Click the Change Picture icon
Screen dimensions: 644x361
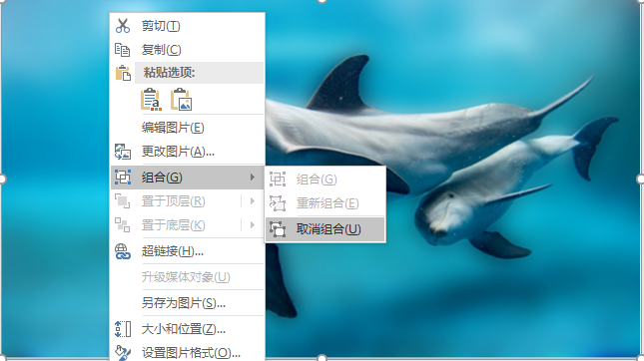[123, 152]
